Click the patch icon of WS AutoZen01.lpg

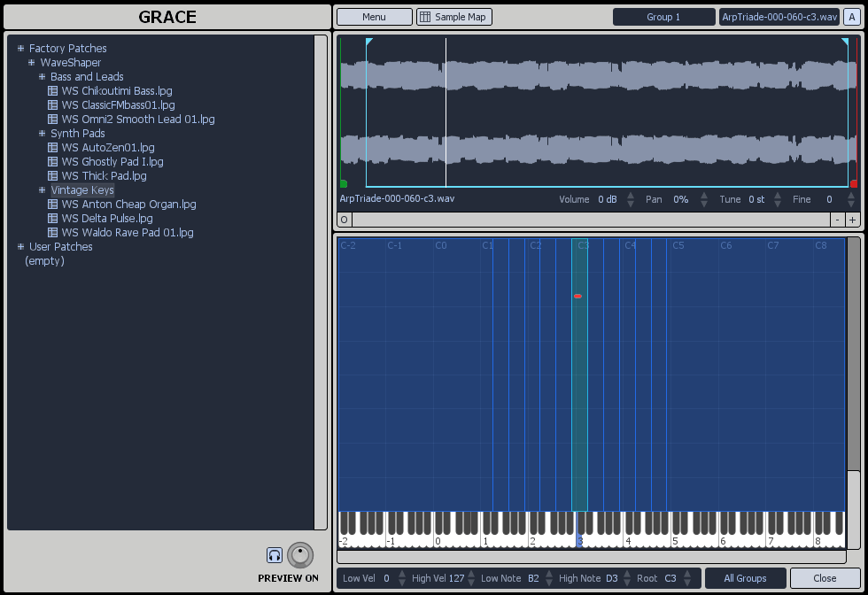52,147
